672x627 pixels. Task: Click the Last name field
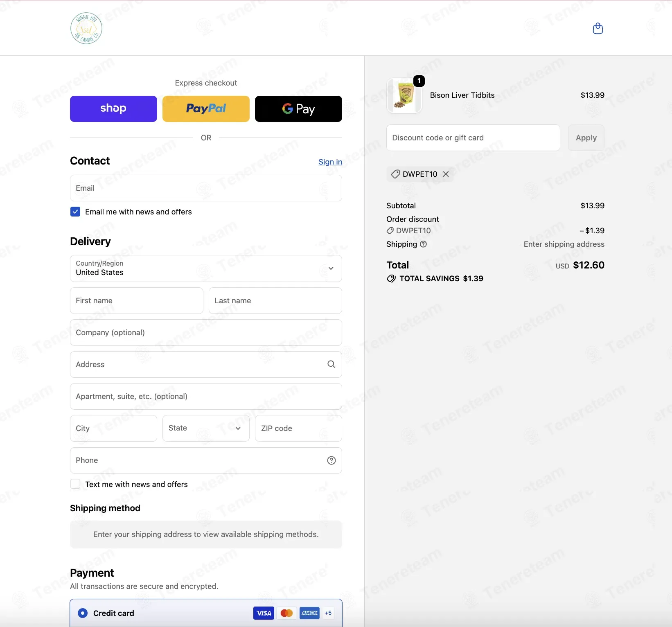(x=275, y=301)
